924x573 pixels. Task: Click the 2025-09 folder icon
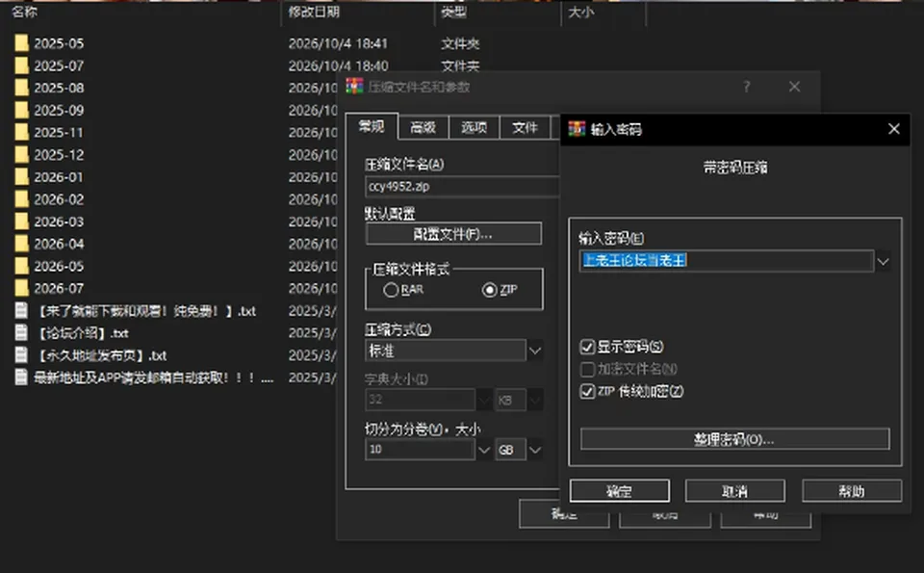click(22, 110)
